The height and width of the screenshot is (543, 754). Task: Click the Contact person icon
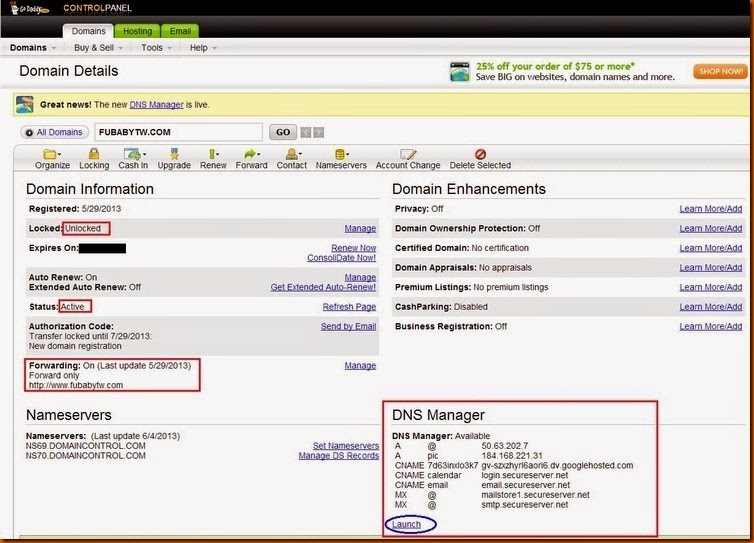291,154
